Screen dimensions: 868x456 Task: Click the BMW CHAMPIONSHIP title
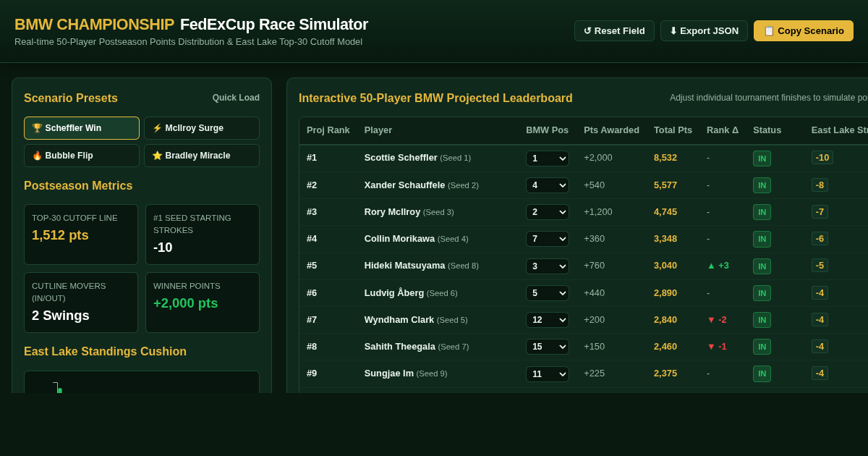tap(94, 25)
